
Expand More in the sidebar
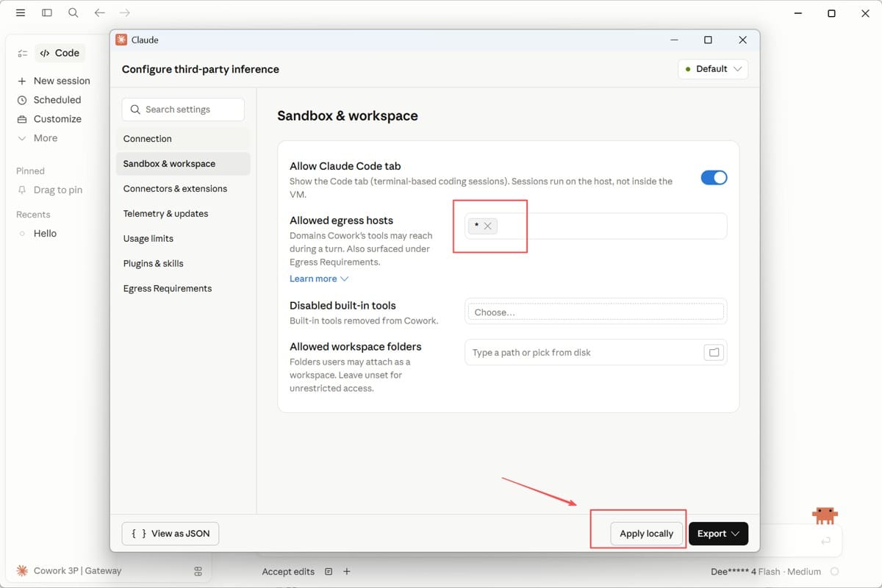coord(37,138)
